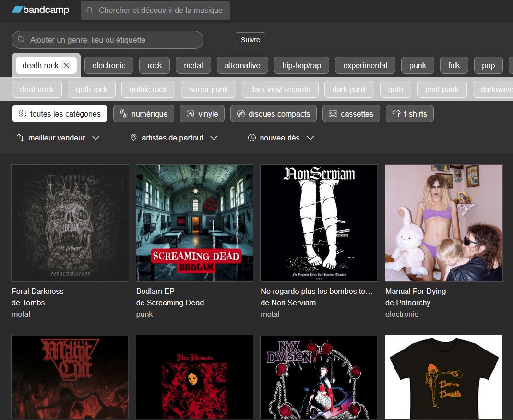Expand the meilleur vendeur chevron
The width and height of the screenshot is (513, 420).
click(x=96, y=138)
